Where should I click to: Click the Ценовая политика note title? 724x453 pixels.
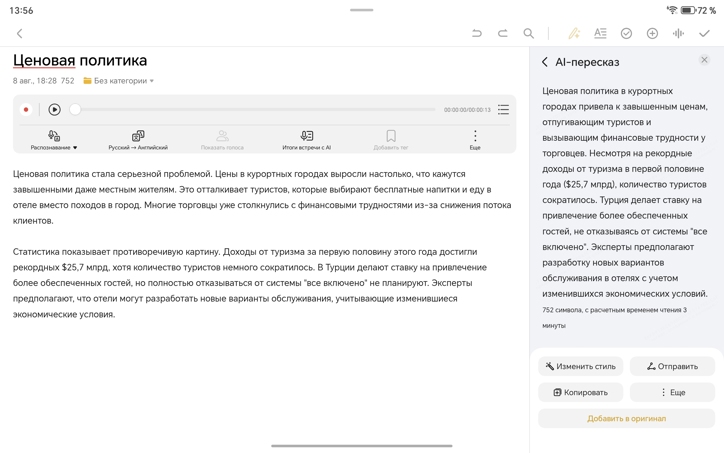[x=80, y=60]
